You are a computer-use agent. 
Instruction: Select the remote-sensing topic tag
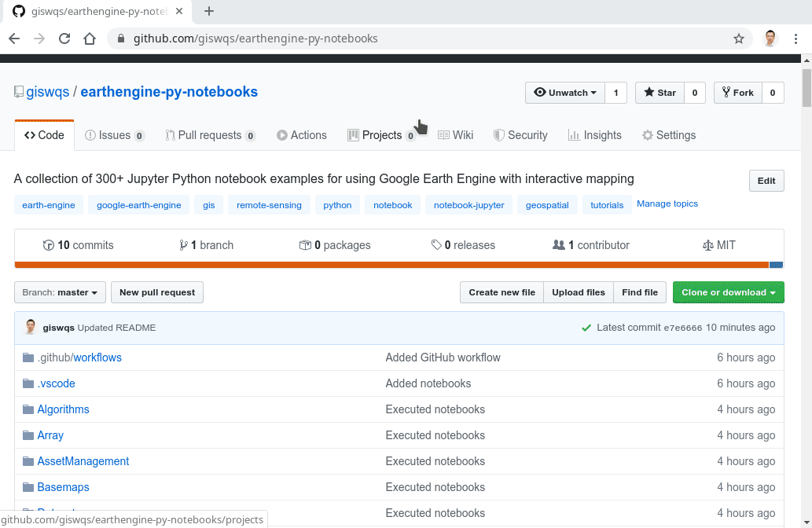(x=269, y=205)
